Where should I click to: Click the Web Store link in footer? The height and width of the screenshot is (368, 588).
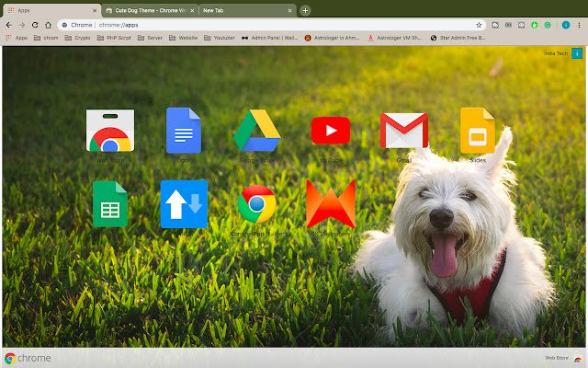[x=557, y=358]
